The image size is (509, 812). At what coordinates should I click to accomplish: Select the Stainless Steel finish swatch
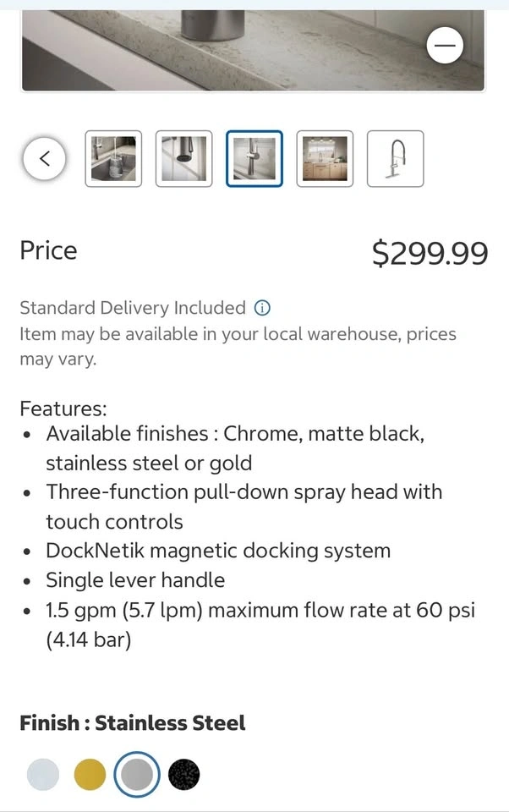tap(137, 774)
